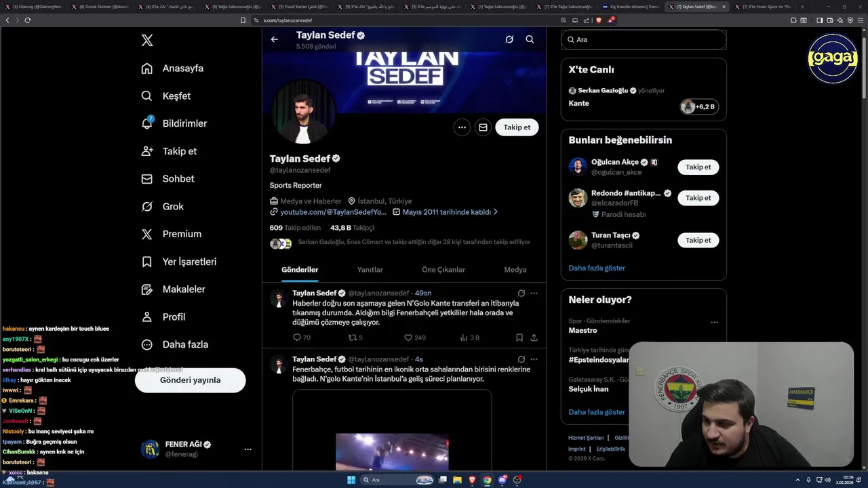Reload the page in browser toolbar
The image size is (868, 488).
pos(27,20)
